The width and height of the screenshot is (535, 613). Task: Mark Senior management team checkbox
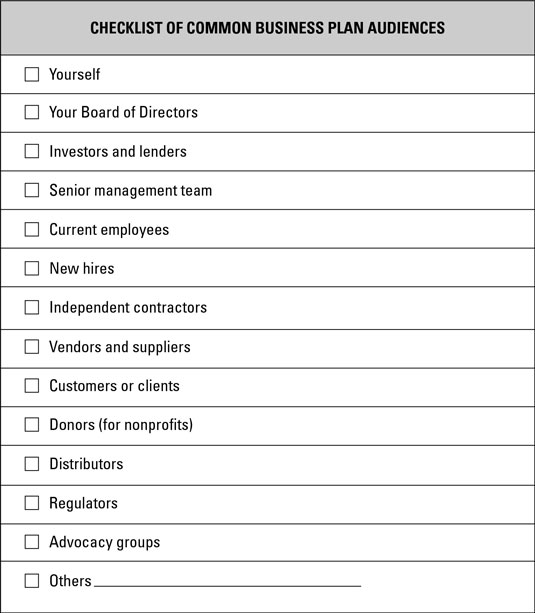click(x=32, y=190)
